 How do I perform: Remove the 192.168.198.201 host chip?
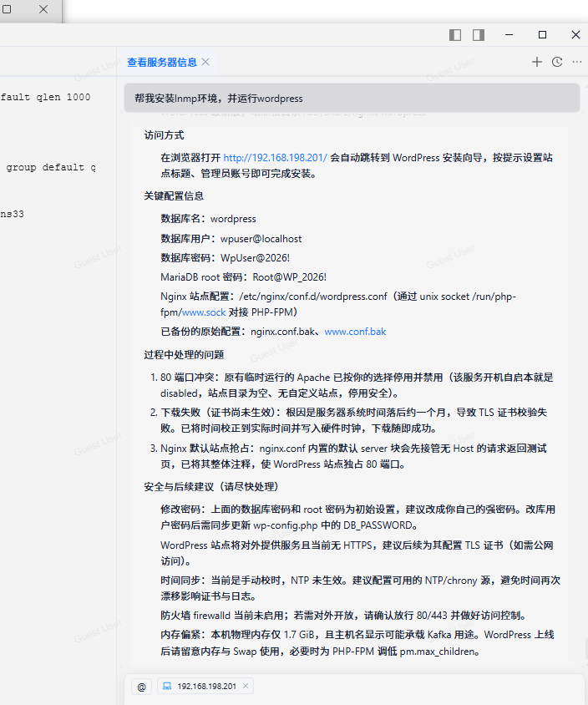(x=246, y=686)
